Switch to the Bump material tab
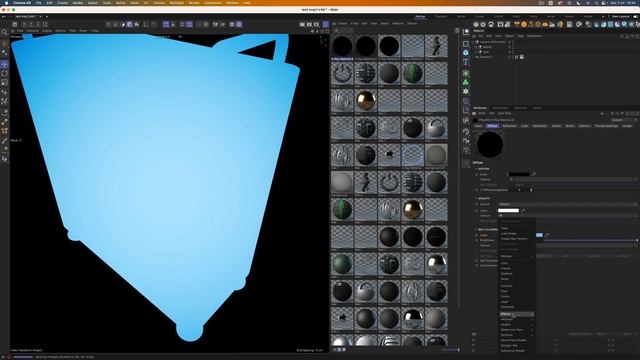640x360 pixels. (x=570, y=126)
